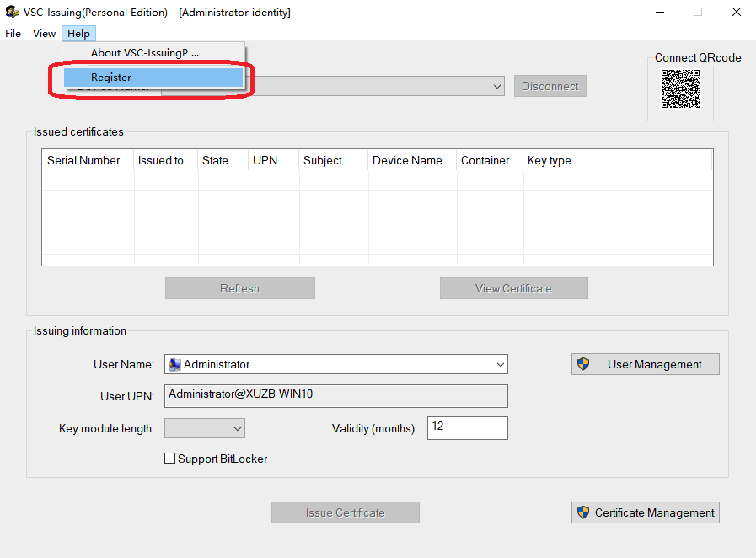
Task: Click the Administrator user icon in User Name field
Action: 174,365
